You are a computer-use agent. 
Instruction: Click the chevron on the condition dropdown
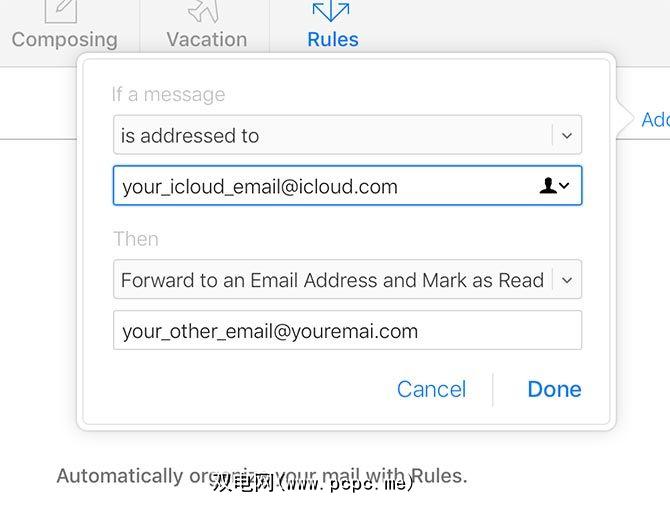tap(566, 135)
